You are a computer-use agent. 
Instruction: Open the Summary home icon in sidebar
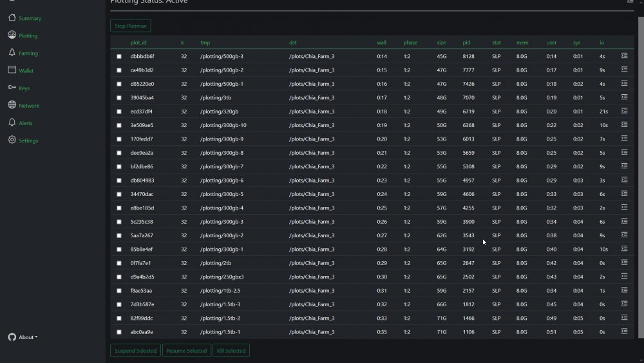tap(12, 17)
